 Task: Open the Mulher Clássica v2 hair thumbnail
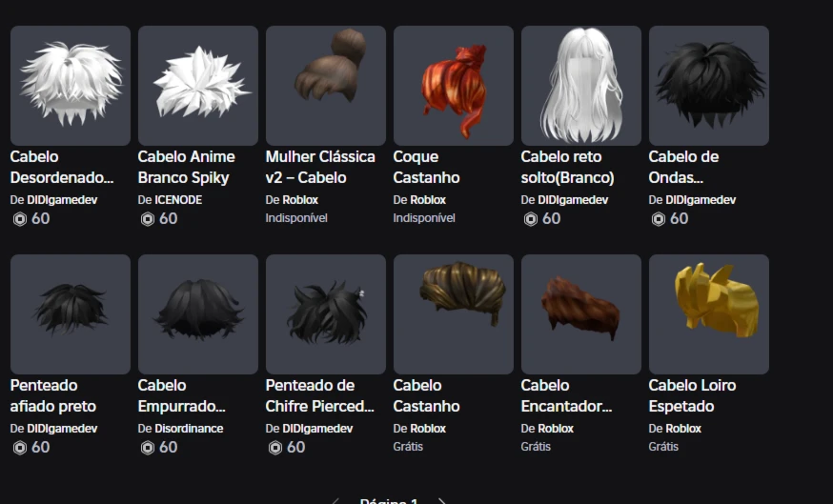tap(326, 86)
